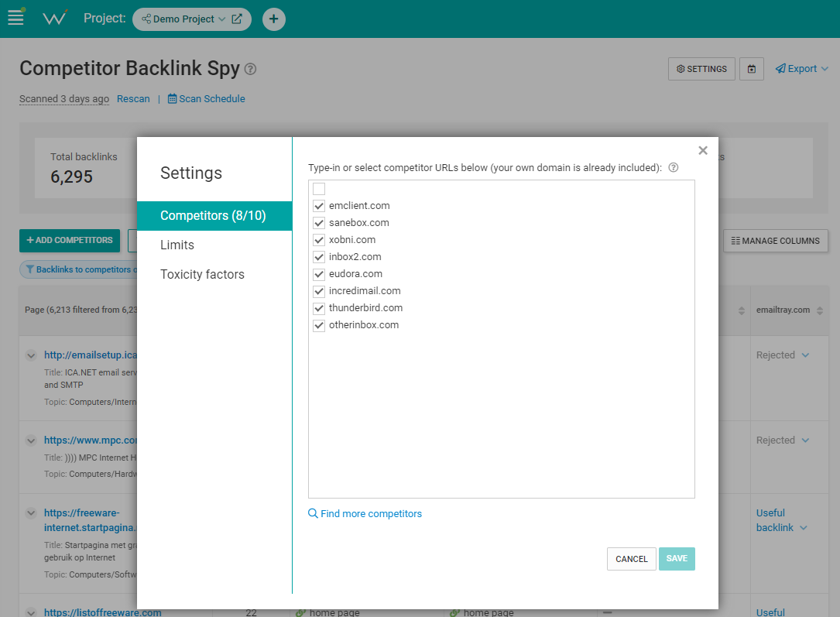Click Find more competitors link
Screen dimensions: 840x617
click(x=365, y=513)
